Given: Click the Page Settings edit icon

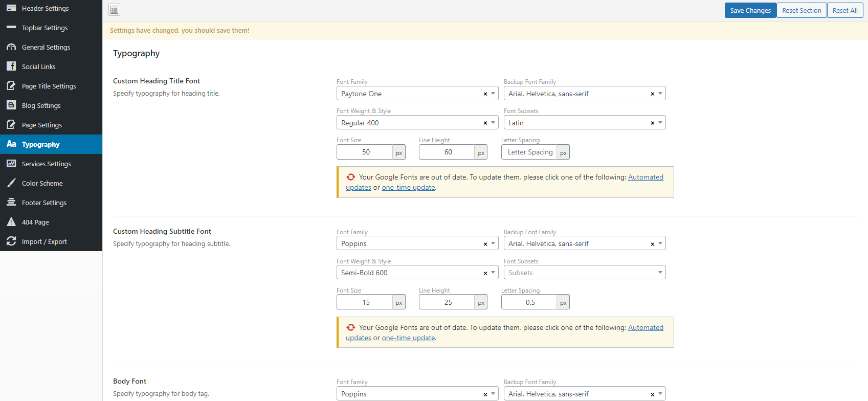Looking at the screenshot, I should click(x=11, y=125).
